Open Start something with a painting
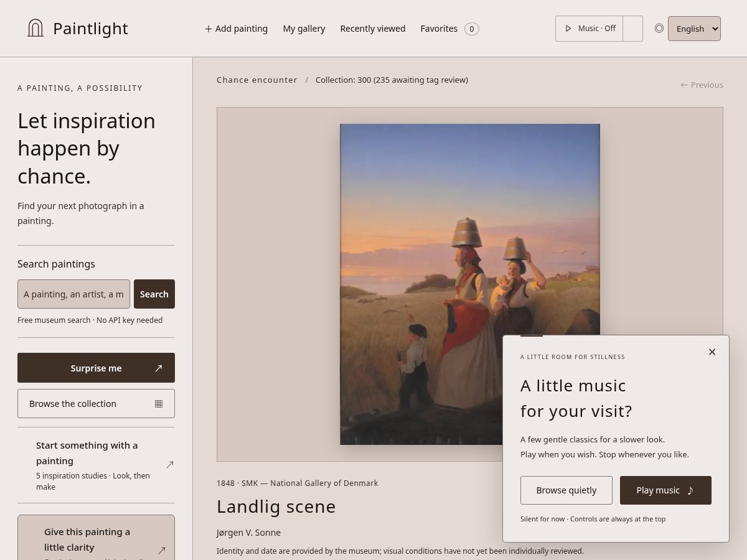Screen dimensions: 747x560 point(96,465)
